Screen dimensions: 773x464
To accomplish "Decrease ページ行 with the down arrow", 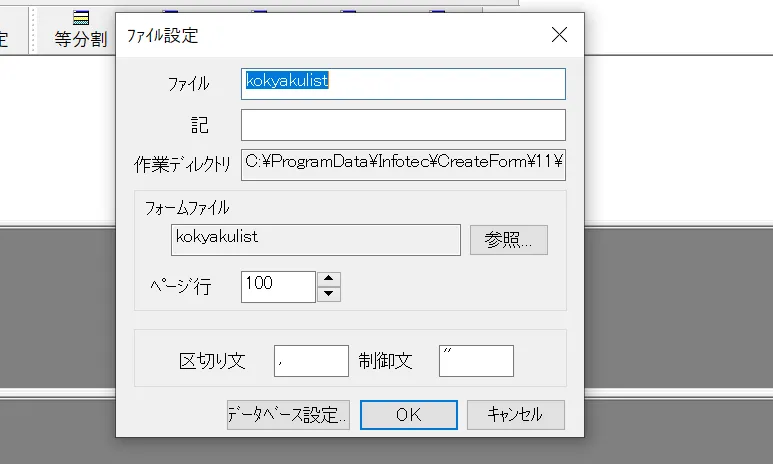I will (329, 293).
